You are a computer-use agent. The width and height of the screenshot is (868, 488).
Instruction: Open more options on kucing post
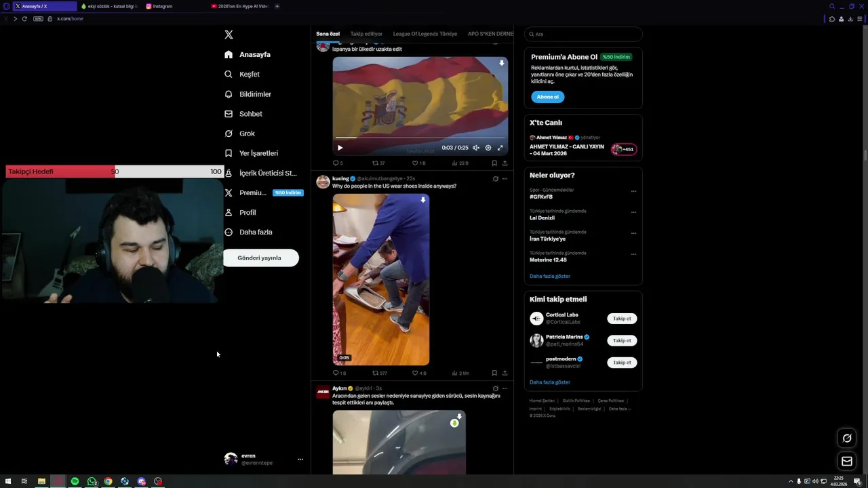click(x=505, y=179)
